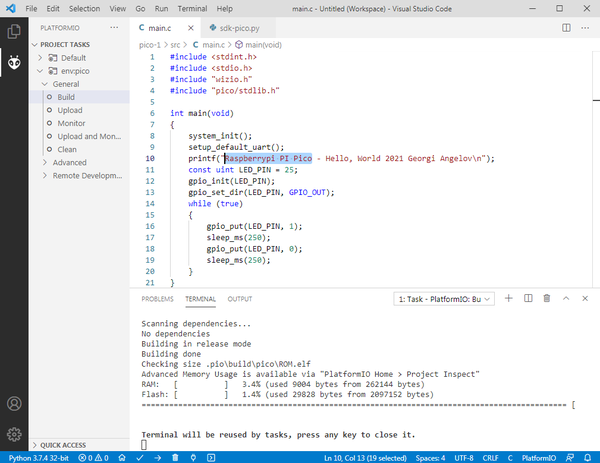The width and height of the screenshot is (600, 463).
Task: Open the notifications bell in status bar
Action: (x=587, y=458)
